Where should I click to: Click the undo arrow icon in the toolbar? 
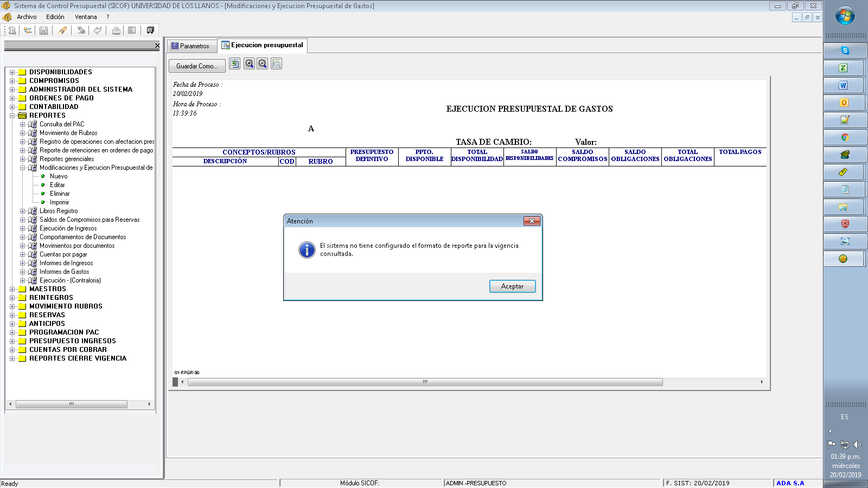pos(98,30)
